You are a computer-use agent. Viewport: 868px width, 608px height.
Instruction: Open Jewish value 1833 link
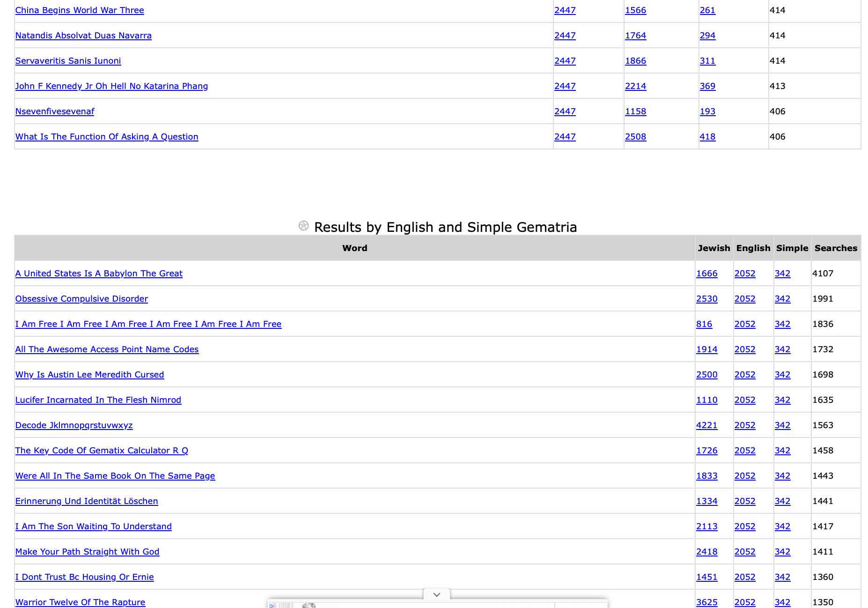click(x=707, y=476)
